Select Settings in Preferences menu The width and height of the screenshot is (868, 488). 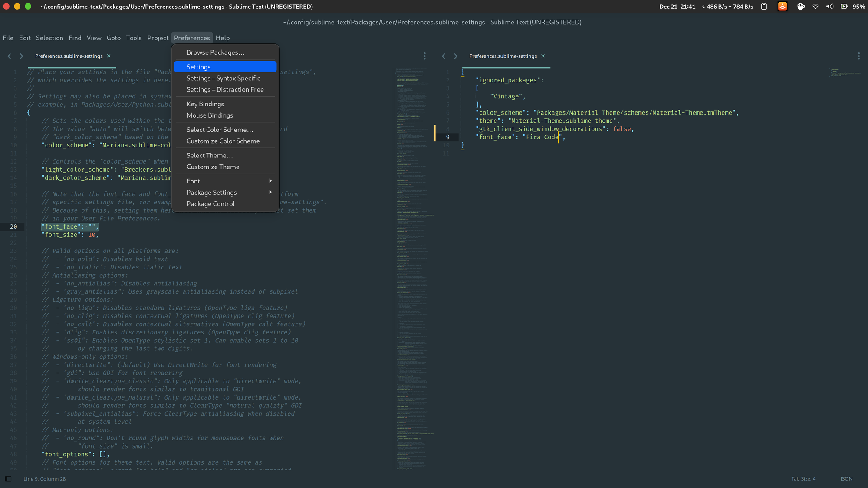point(225,67)
